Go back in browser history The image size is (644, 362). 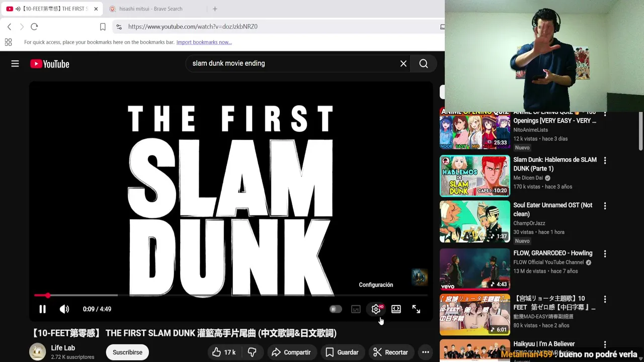[9, 27]
